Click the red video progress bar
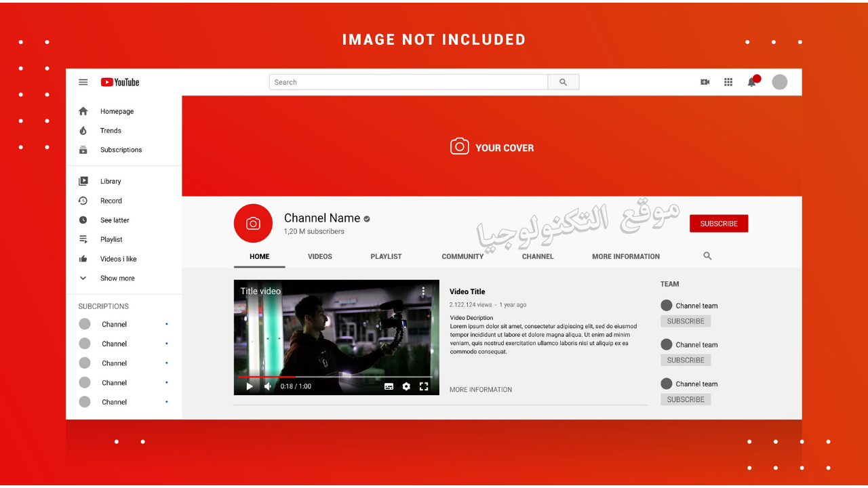868x488 pixels. (267, 376)
